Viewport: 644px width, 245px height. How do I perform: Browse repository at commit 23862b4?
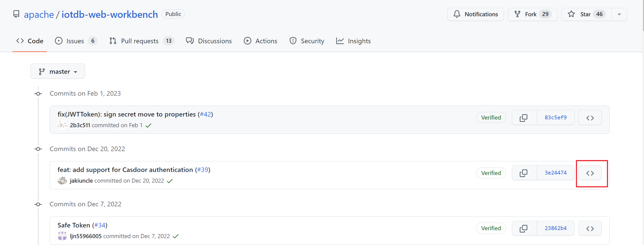(590, 228)
